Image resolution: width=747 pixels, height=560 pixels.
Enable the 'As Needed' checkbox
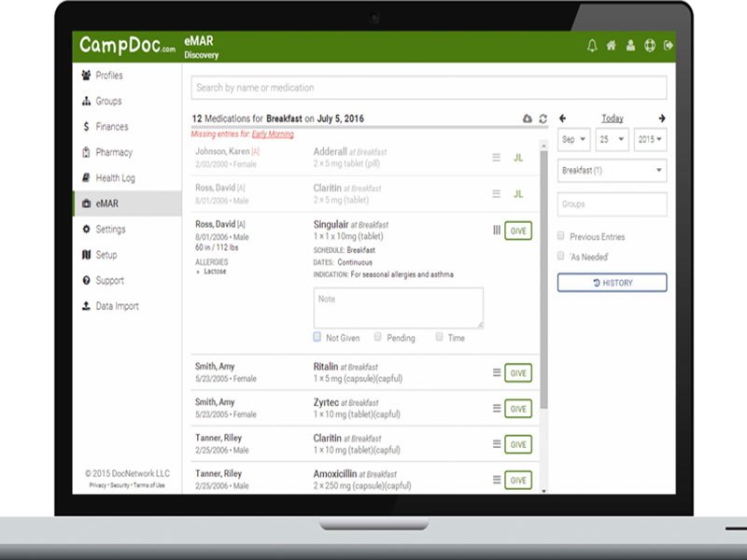coord(561,256)
